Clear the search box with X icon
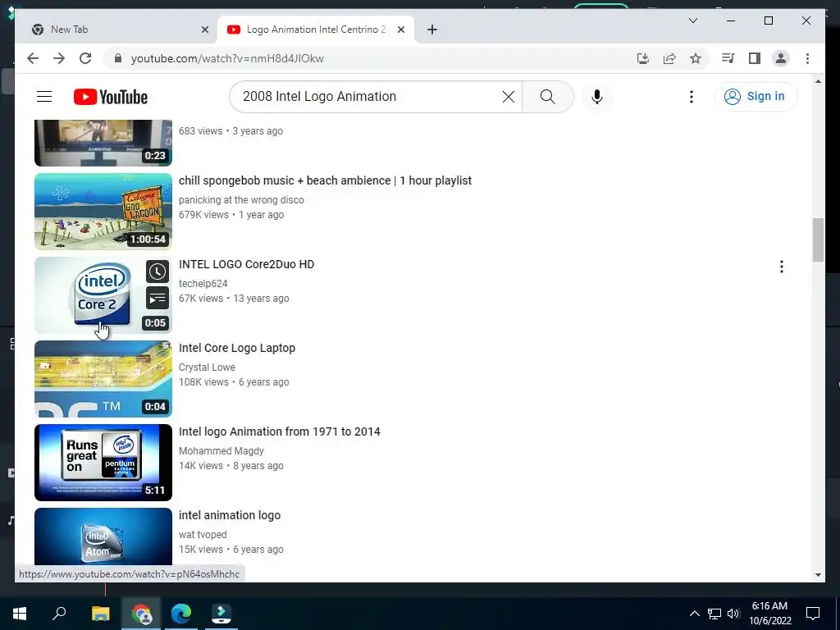This screenshot has height=630, width=840. (508, 97)
